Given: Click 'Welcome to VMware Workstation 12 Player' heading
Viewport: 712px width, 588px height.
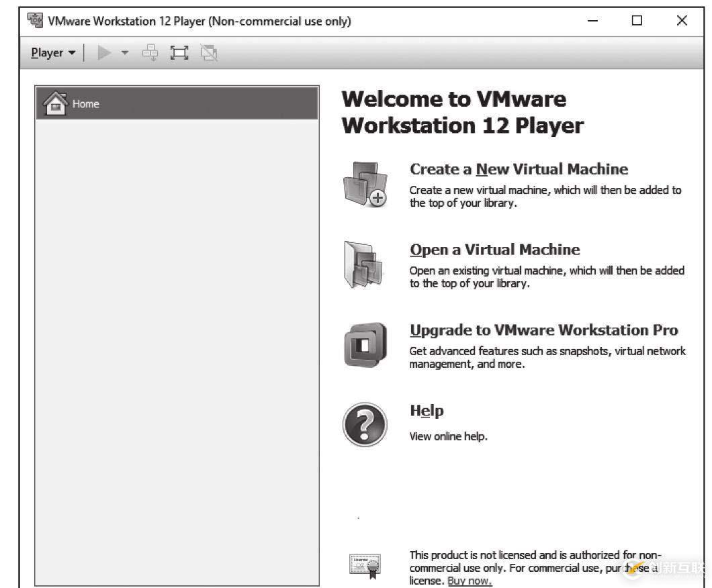Looking at the screenshot, I should coord(463,112).
